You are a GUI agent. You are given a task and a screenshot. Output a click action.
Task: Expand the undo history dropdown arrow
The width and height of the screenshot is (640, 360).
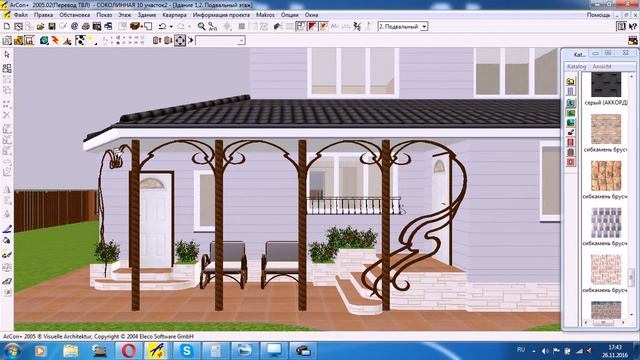click(x=171, y=27)
